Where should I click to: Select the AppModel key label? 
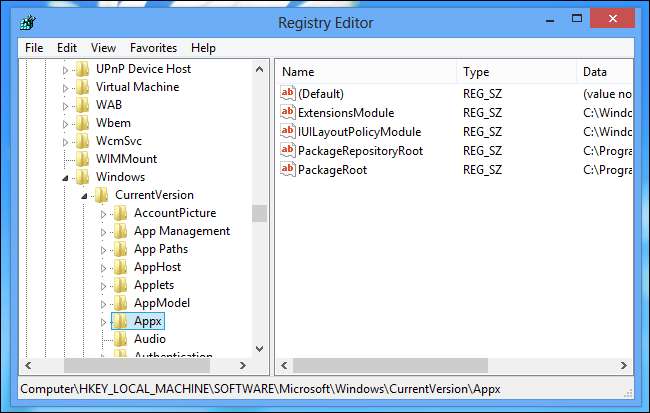tap(162, 303)
